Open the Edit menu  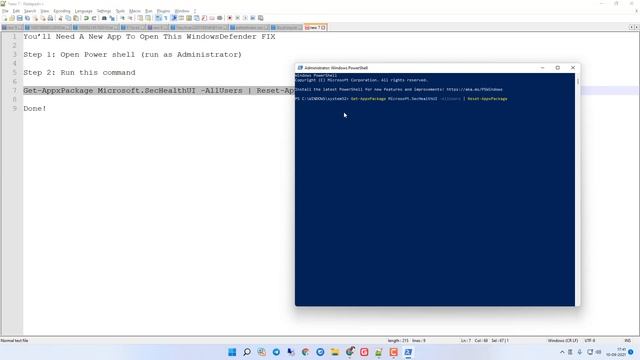pos(16,11)
